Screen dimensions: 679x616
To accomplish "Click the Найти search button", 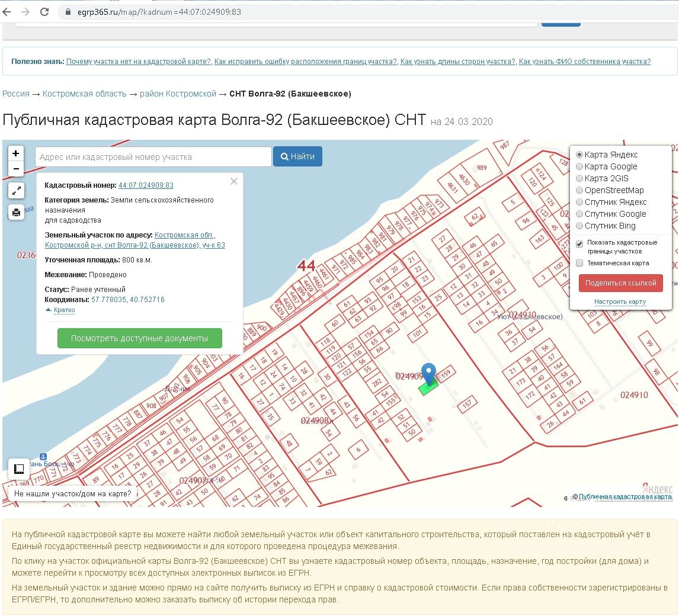I will coord(297,156).
